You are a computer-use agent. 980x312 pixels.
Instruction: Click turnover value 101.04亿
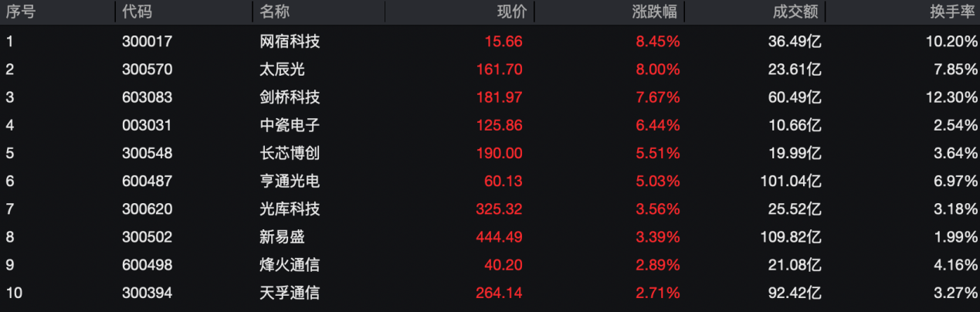792,181
